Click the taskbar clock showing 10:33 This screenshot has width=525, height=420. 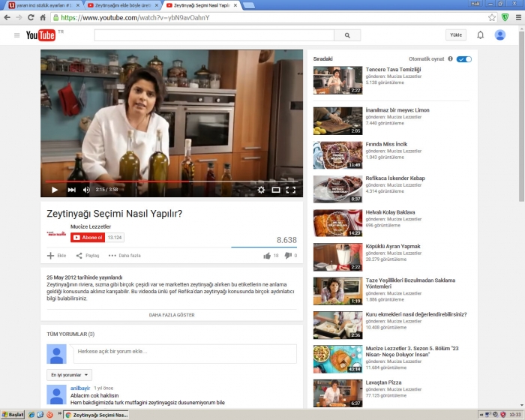click(515, 415)
